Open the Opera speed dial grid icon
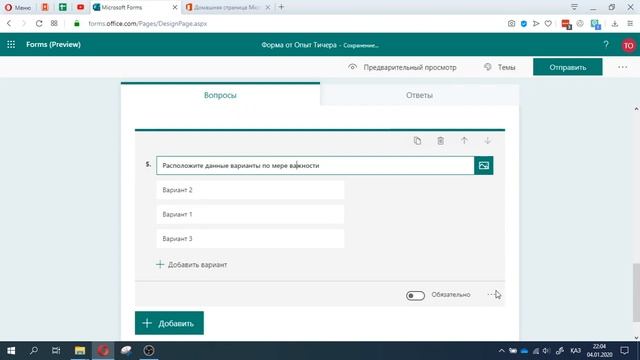This screenshot has width=640, height=360. (x=54, y=24)
